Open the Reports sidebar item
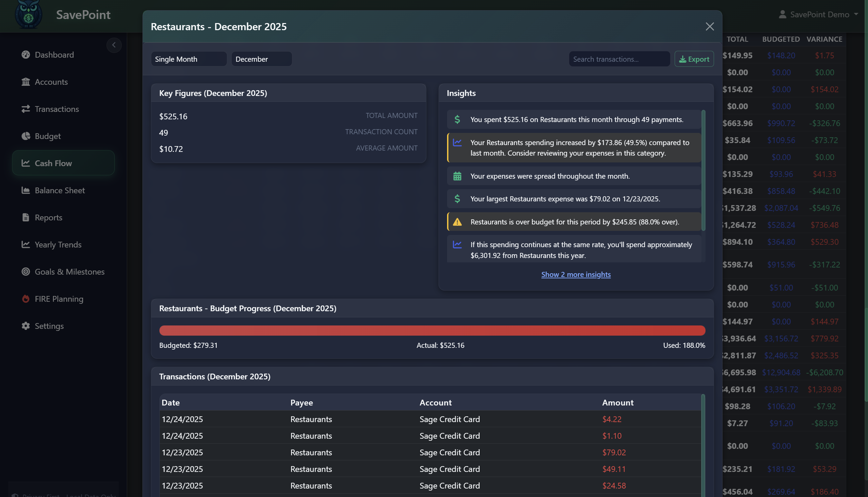 pos(49,217)
